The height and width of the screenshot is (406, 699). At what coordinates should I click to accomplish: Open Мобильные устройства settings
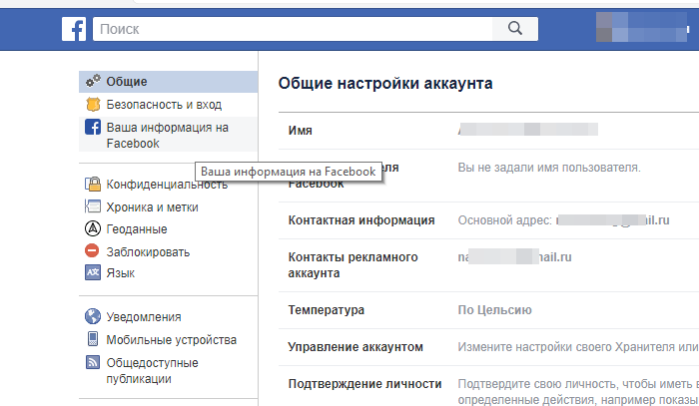pos(171,340)
